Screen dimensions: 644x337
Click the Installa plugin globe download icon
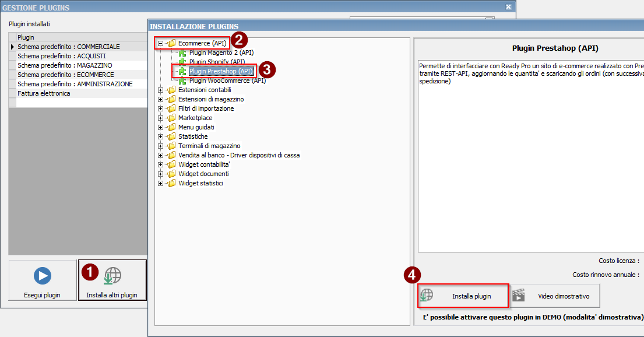coord(427,296)
